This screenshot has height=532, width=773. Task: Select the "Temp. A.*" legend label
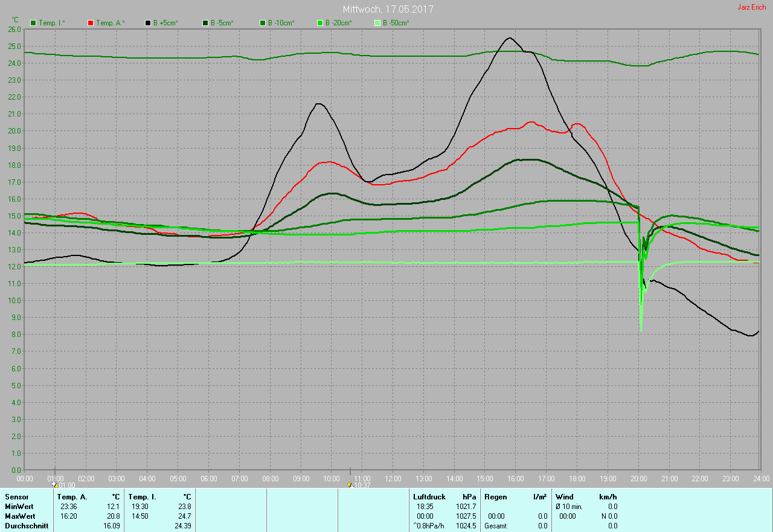point(110,23)
